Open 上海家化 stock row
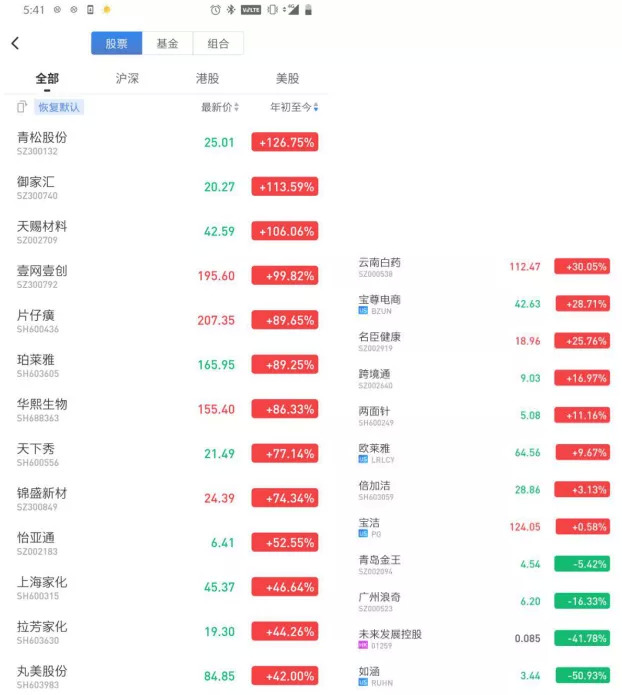The width and height of the screenshot is (622, 695). coord(166,587)
